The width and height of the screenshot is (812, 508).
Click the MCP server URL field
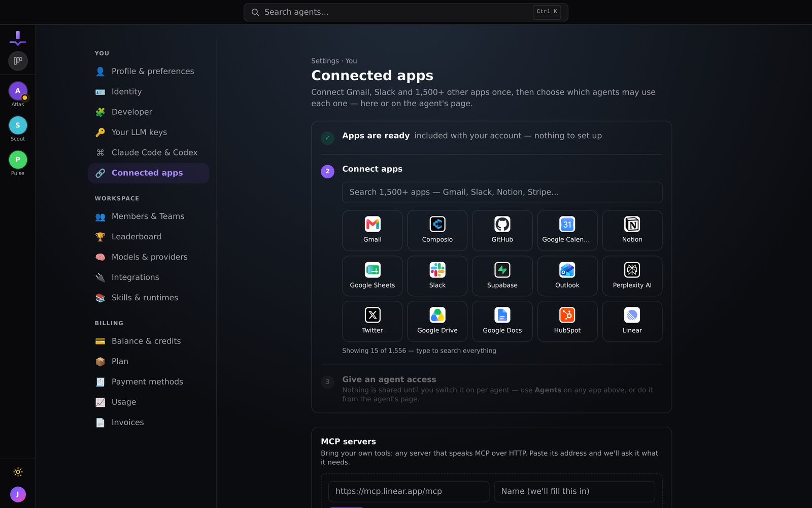click(x=409, y=492)
